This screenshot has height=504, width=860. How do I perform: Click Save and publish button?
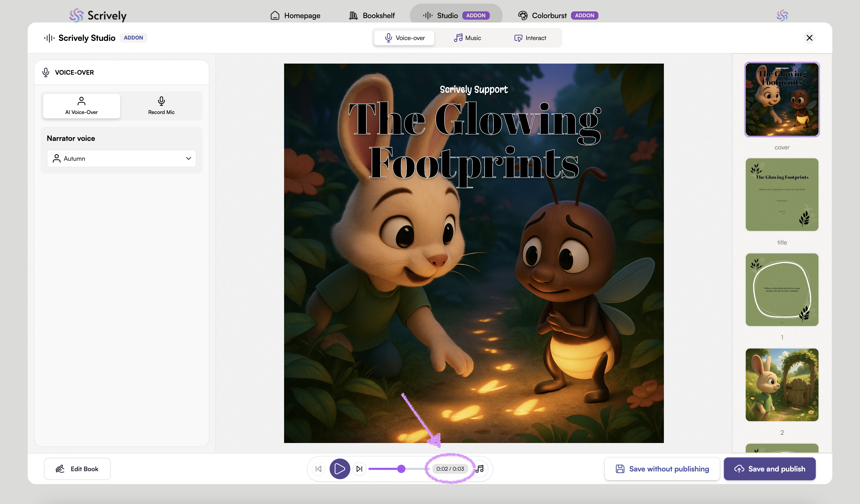coord(769,469)
